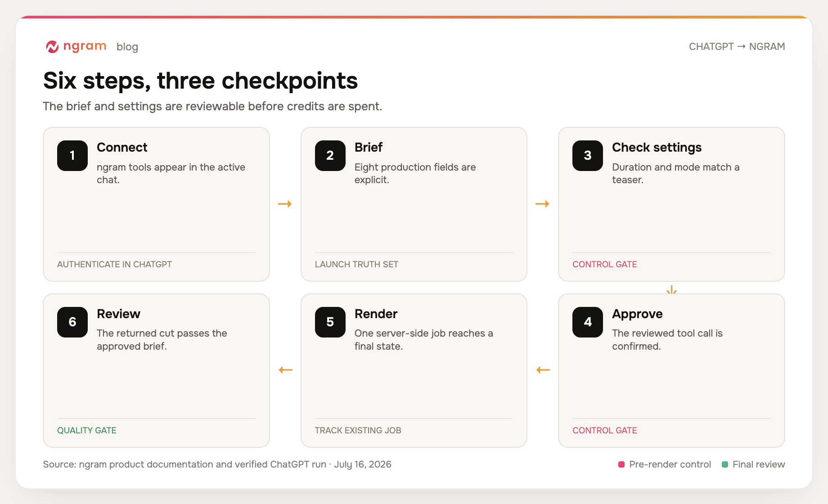Click the step 6 number badge
Image resolution: width=828 pixels, height=504 pixels.
point(72,322)
